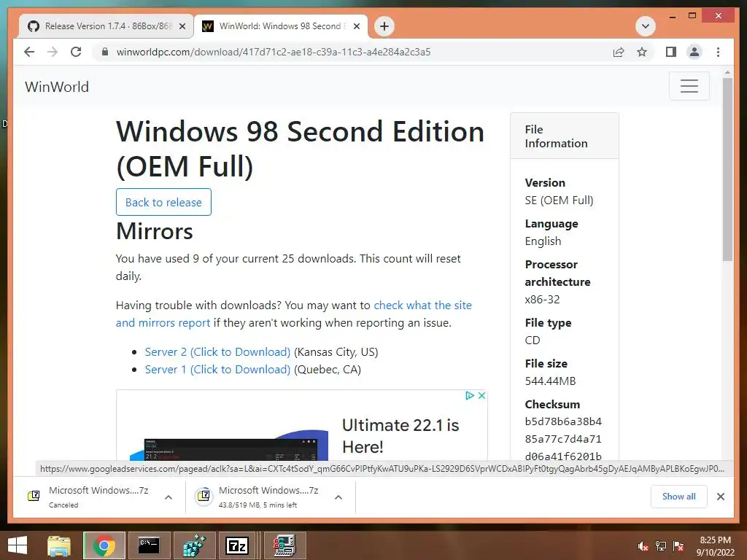Download from Server 1 Quebec

pyautogui.click(x=217, y=370)
